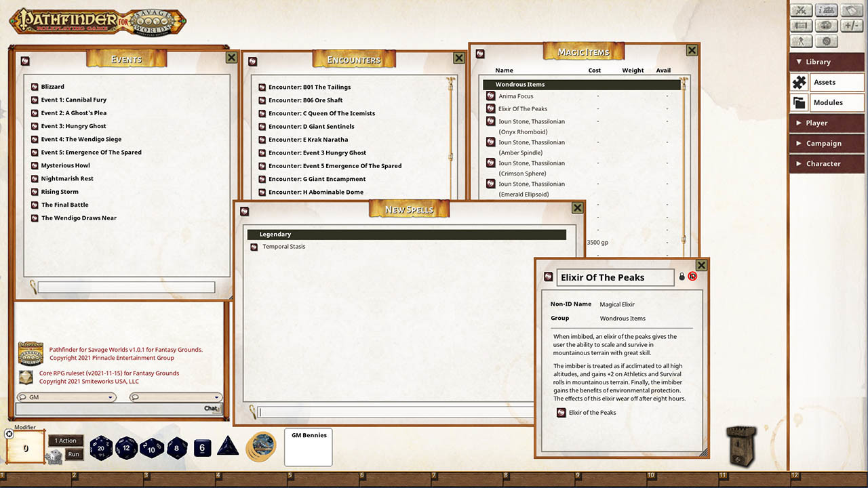The height and width of the screenshot is (488, 868).
Task: Select the Temporal Stasis spell entry
Action: 283,247
